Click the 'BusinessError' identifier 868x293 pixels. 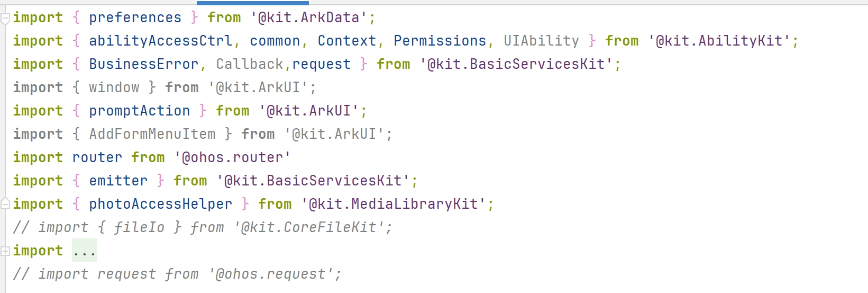(x=144, y=64)
